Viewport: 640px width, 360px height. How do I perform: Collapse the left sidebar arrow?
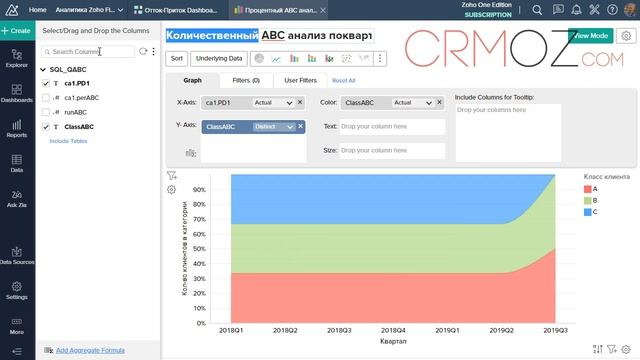pyautogui.click(x=17, y=351)
